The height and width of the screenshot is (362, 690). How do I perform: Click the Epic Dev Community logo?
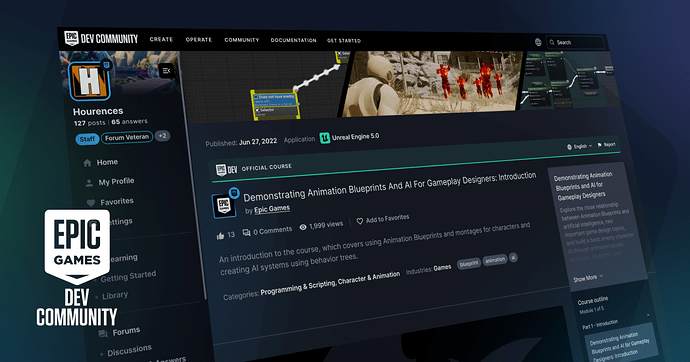coord(101,39)
